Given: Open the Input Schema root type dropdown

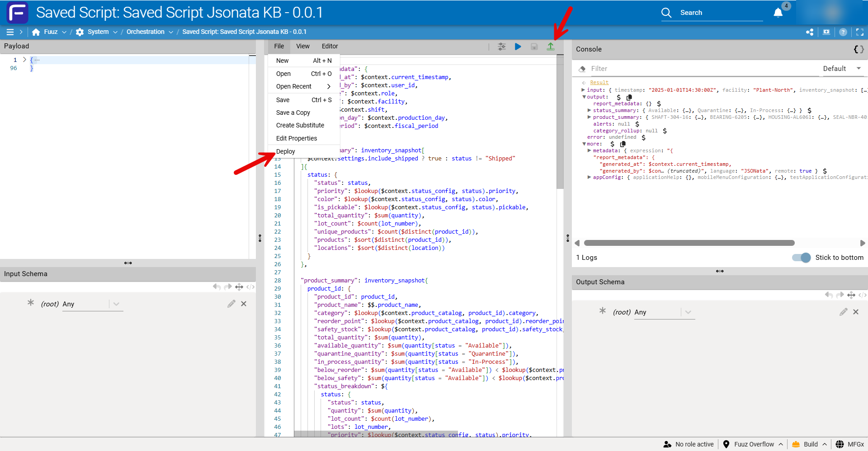Looking at the screenshot, I should (116, 304).
